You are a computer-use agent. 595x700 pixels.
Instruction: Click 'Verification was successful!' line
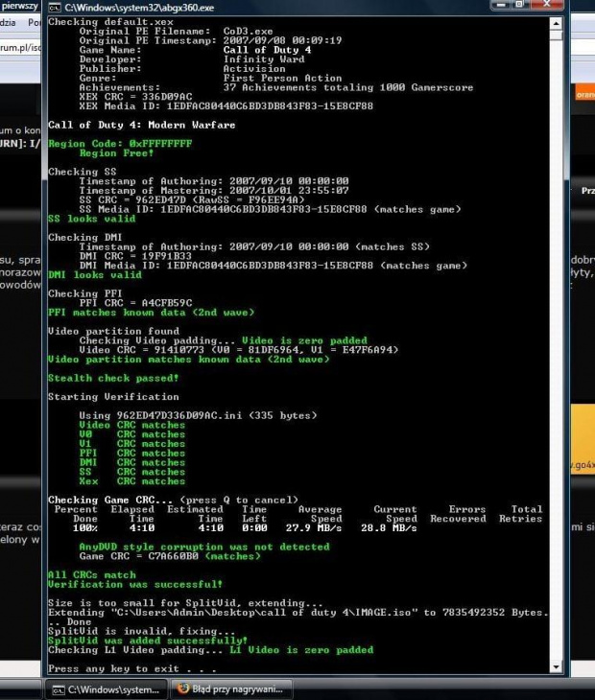coord(135,584)
